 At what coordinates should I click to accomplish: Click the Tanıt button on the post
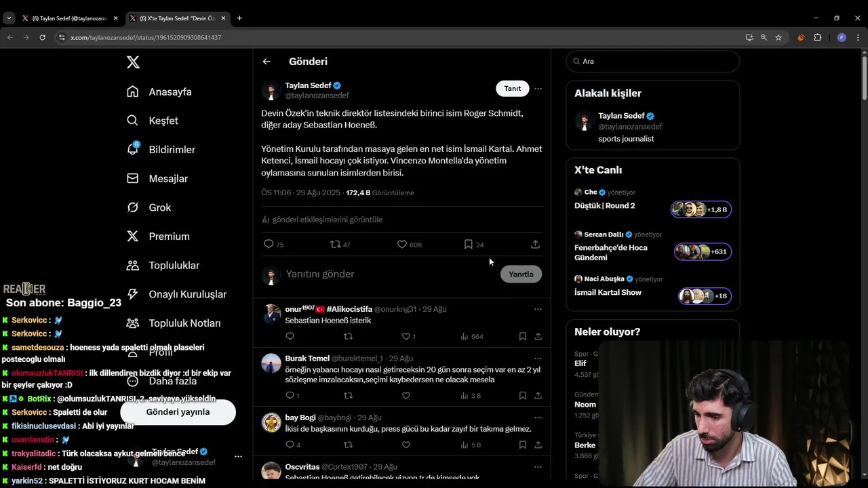(x=513, y=89)
